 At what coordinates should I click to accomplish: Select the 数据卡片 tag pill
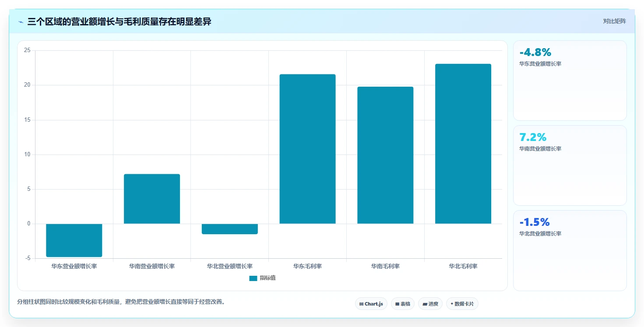click(462, 304)
